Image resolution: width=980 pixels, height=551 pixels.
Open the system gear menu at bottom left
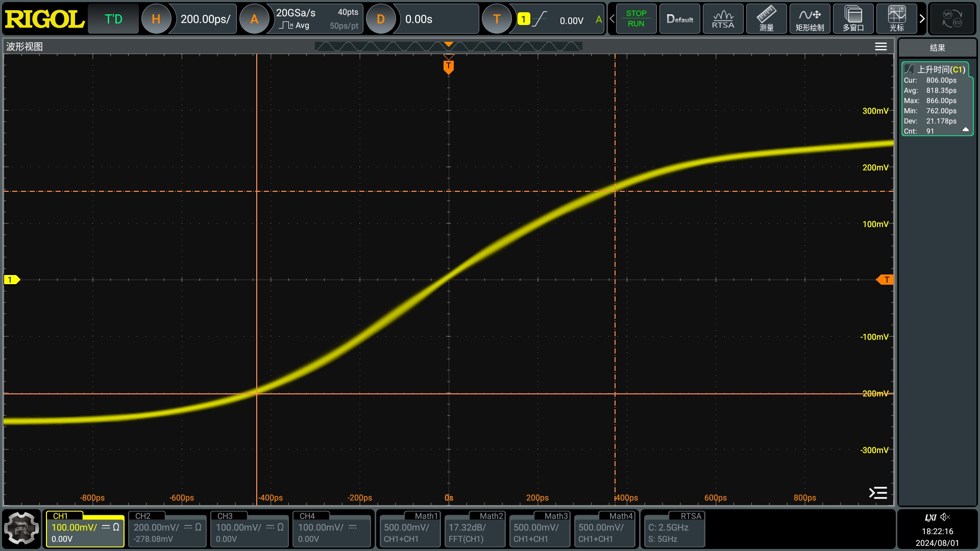[21, 529]
